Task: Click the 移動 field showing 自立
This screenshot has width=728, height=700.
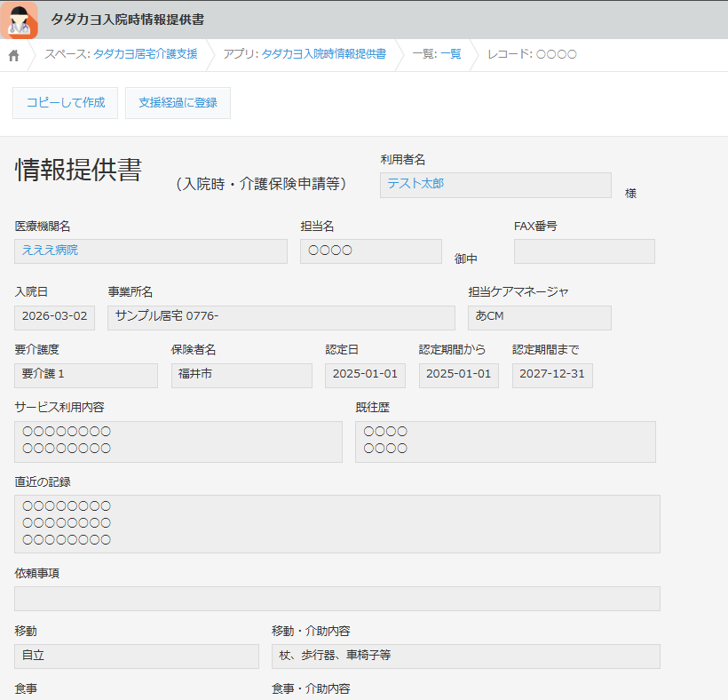Action: click(136, 656)
